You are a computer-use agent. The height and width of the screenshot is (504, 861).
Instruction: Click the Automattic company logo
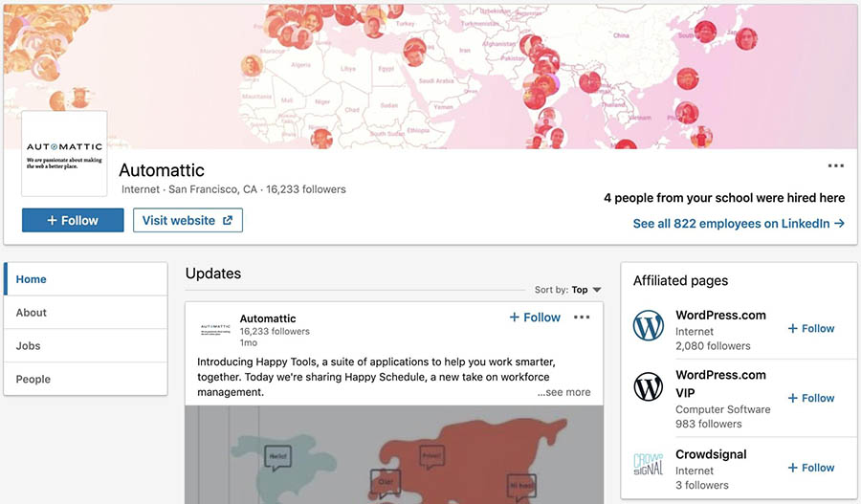coord(64,153)
